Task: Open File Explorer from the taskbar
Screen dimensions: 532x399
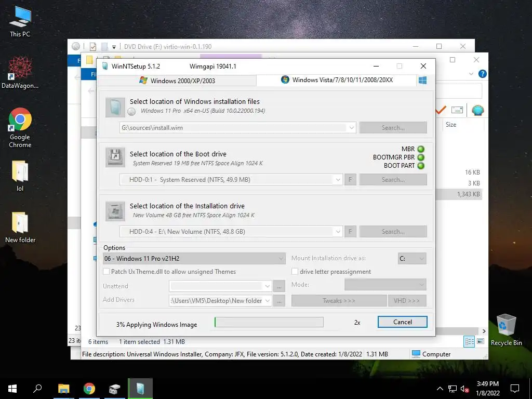Action: point(63,389)
